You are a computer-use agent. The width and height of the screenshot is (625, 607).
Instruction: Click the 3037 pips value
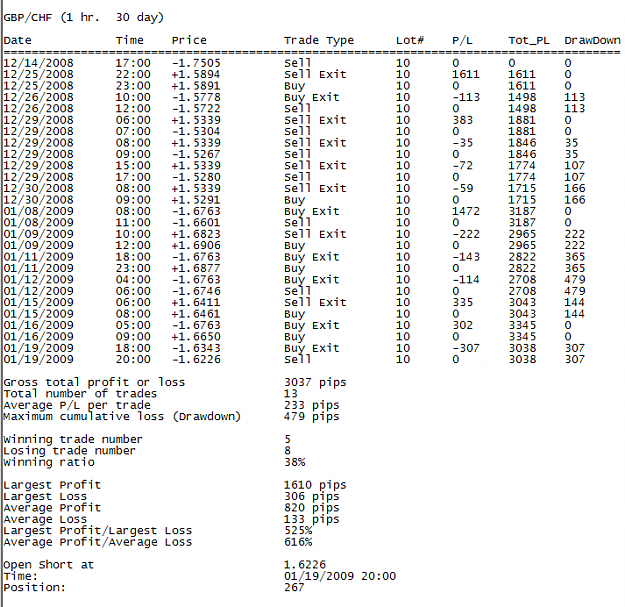pos(315,383)
